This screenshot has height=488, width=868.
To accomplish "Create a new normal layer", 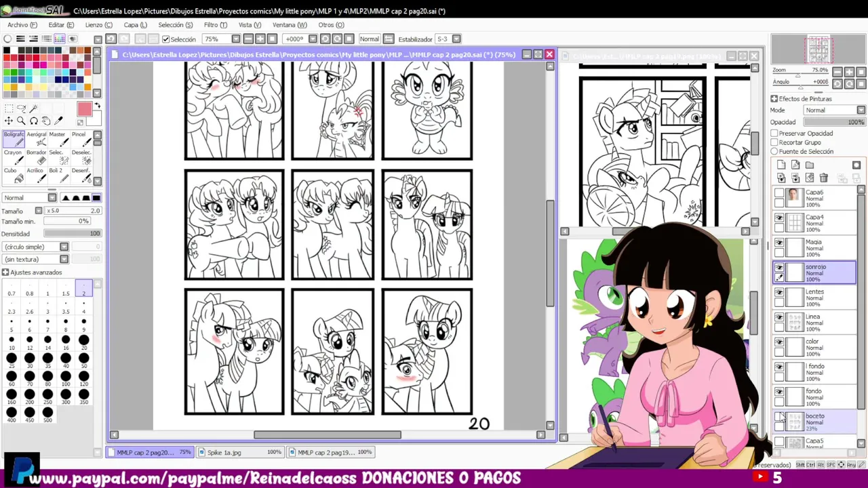I will click(x=781, y=165).
